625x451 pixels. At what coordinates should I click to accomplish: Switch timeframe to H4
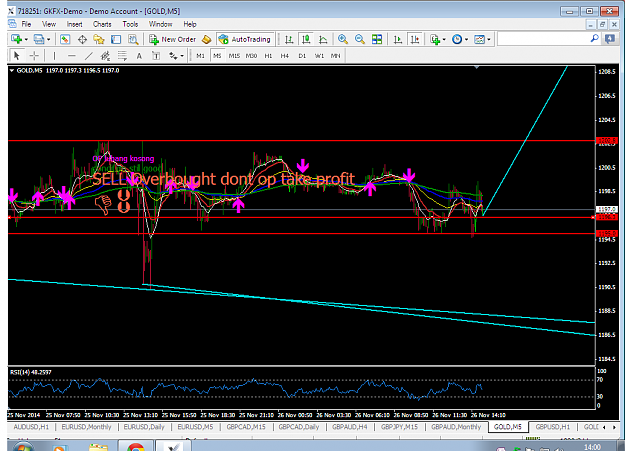click(284, 56)
